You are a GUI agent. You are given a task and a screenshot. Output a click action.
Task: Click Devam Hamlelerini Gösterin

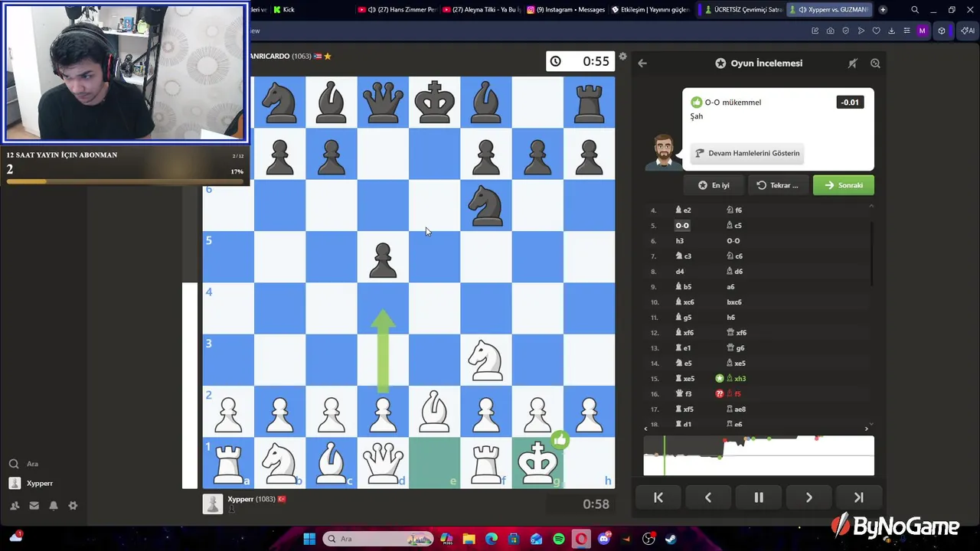pyautogui.click(x=746, y=153)
